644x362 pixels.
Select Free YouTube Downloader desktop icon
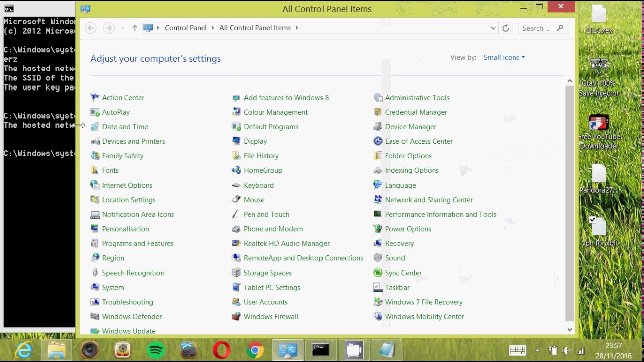(599, 132)
